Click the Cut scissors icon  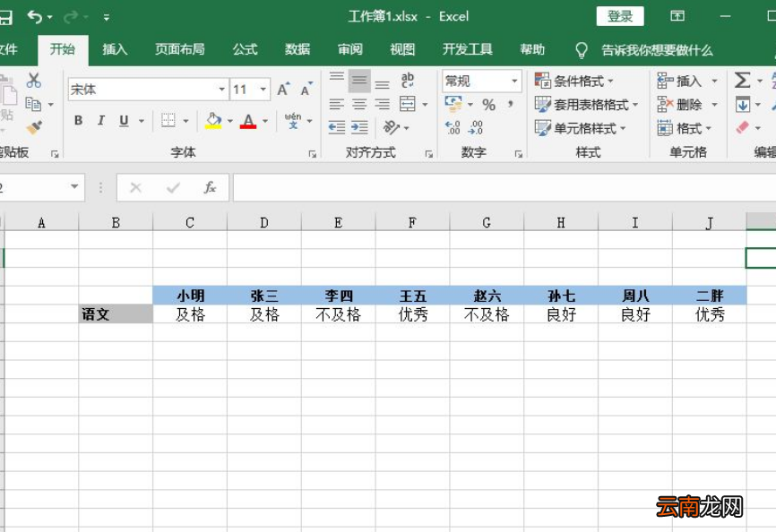point(34,80)
